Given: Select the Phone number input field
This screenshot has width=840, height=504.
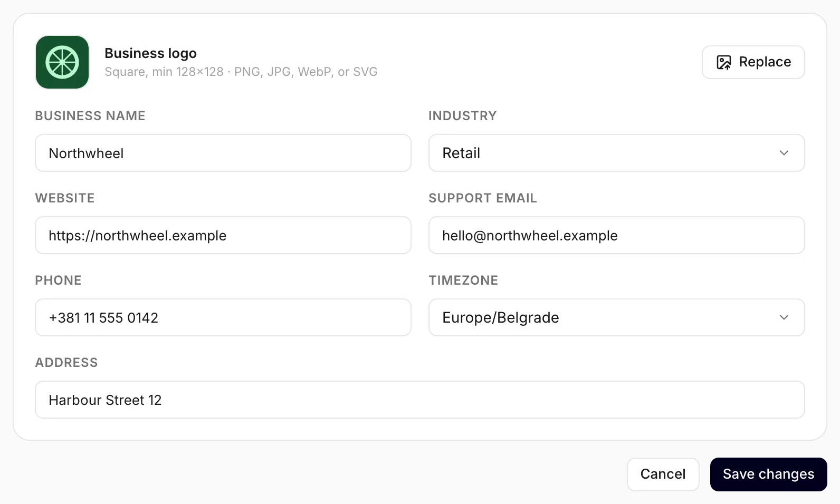Looking at the screenshot, I should click(223, 317).
